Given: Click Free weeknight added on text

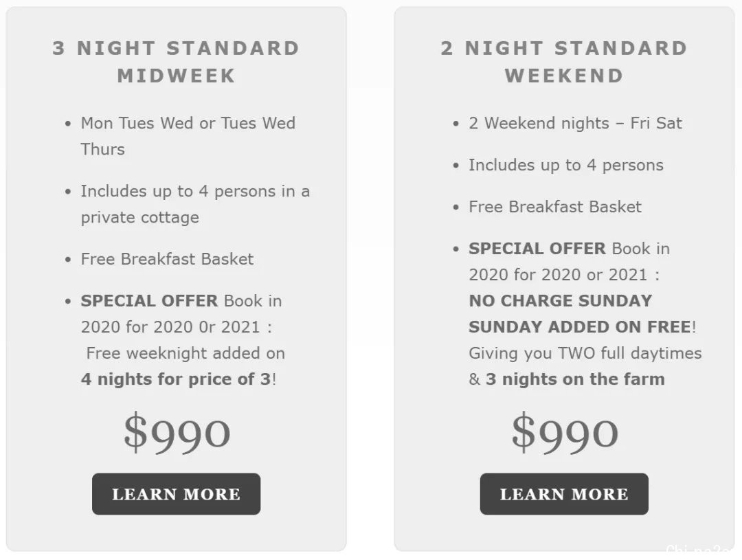Looking at the screenshot, I should 185,353.
